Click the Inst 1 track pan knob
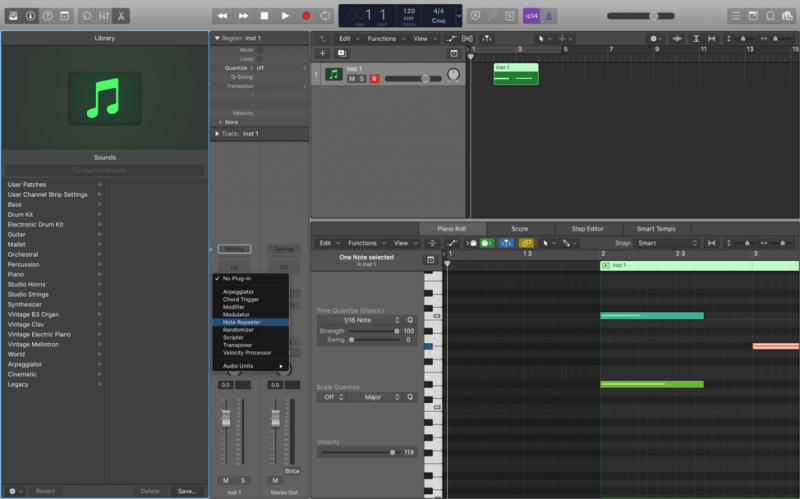800x499 pixels. (453, 74)
